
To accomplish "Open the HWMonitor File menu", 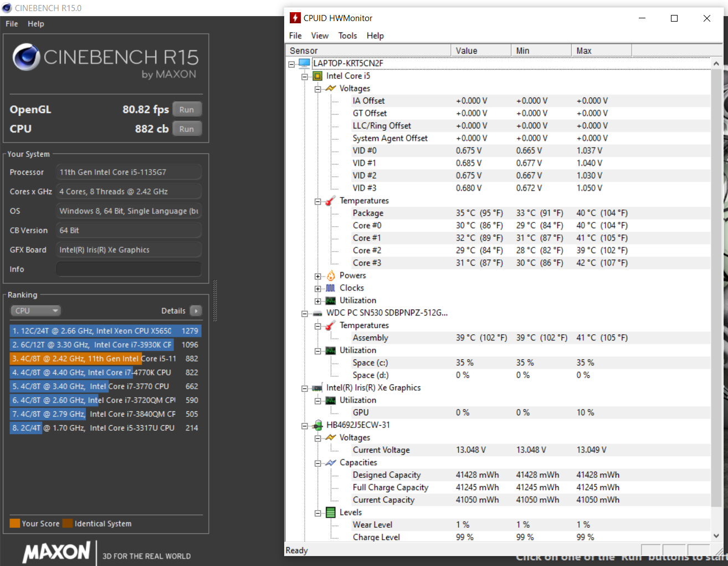I will [295, 35].
